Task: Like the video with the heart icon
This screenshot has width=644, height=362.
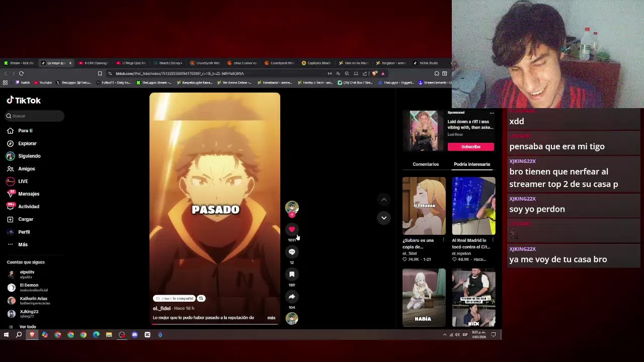Action: 292,229
